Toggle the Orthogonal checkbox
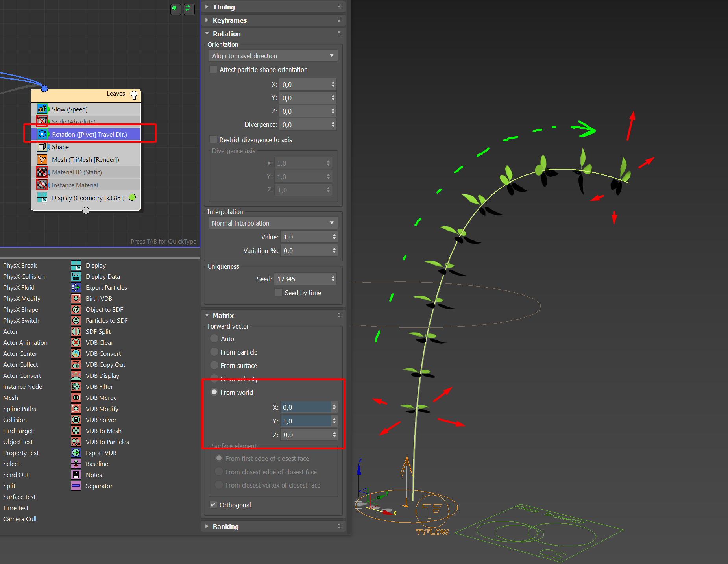Viewport: 728px width, 564px height. (213, 505)
